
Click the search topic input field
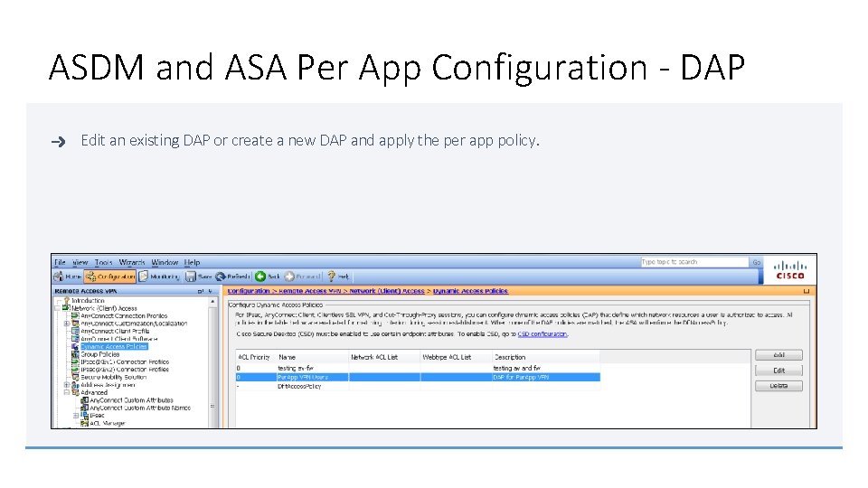694,262
